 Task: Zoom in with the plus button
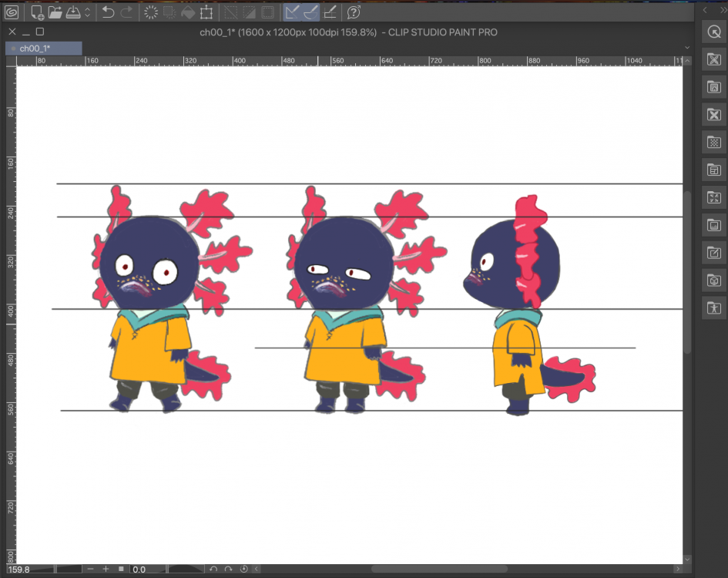click(x=106, y=569)
